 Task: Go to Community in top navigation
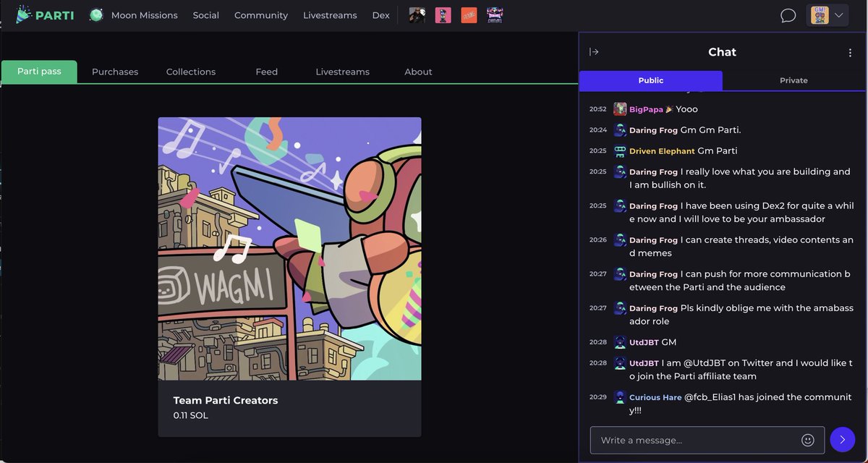click(261, 15)
